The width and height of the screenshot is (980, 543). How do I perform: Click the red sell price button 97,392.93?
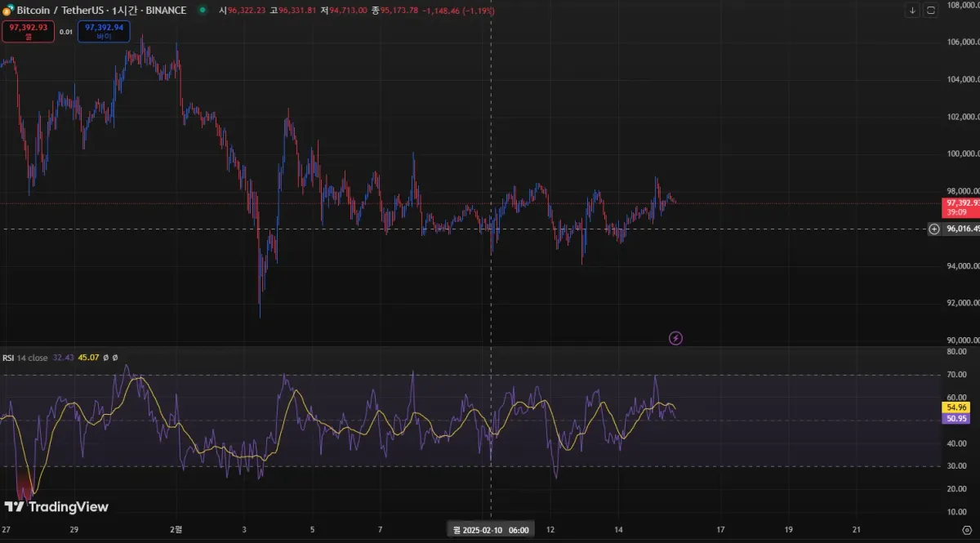pyautogui.click(x=29, y=31)
